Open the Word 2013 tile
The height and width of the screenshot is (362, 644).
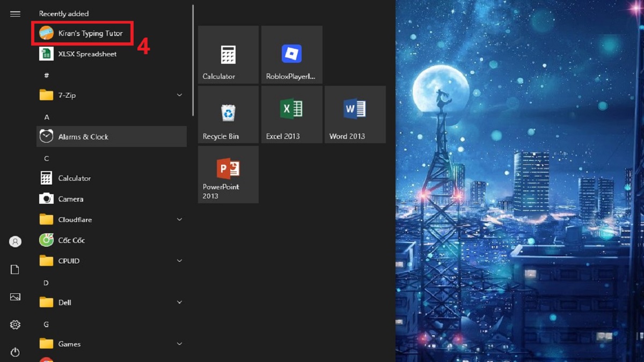355,114
